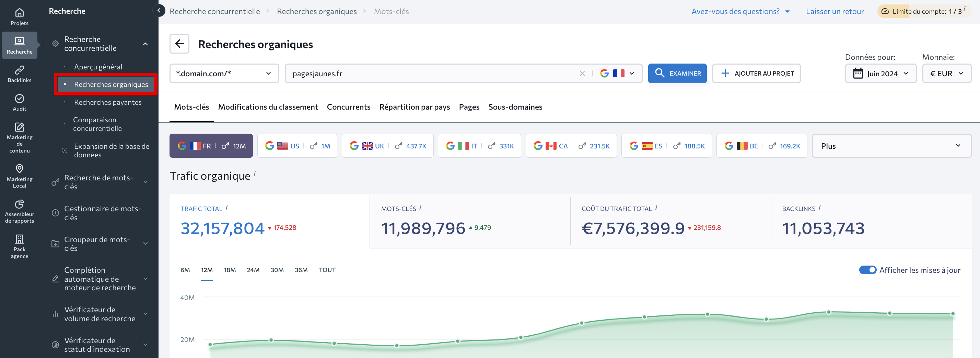Select the UK 437.7K country chip

point(387,145)
